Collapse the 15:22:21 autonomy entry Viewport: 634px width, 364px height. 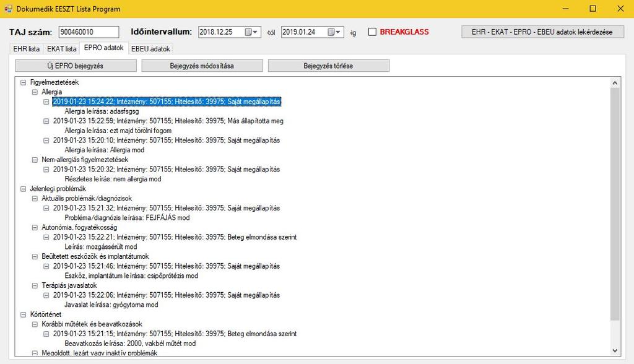click(46, 237)
